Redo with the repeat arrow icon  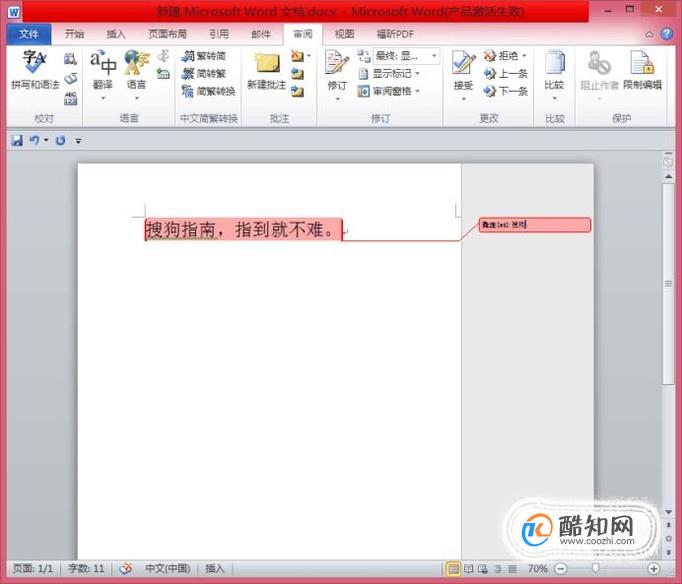[x=60, y=140]
